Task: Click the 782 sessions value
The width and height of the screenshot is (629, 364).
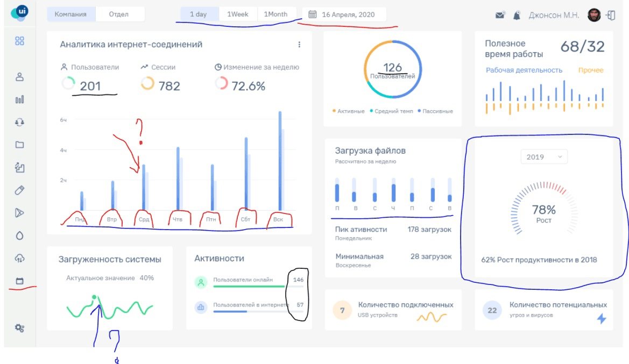Action: (x=169, y=86)
